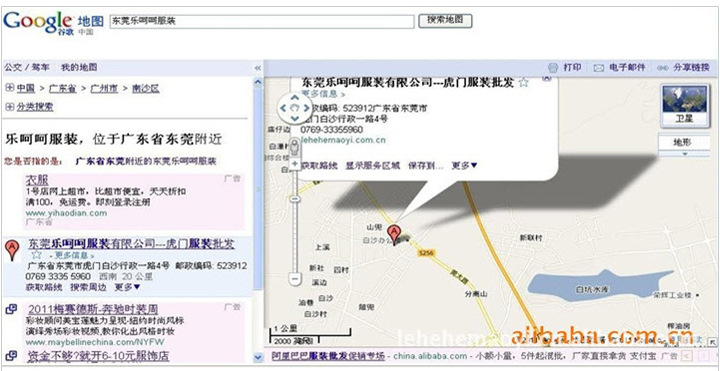
Task: Open the 更多 dropdown in left result
Action: pos(127,287)
